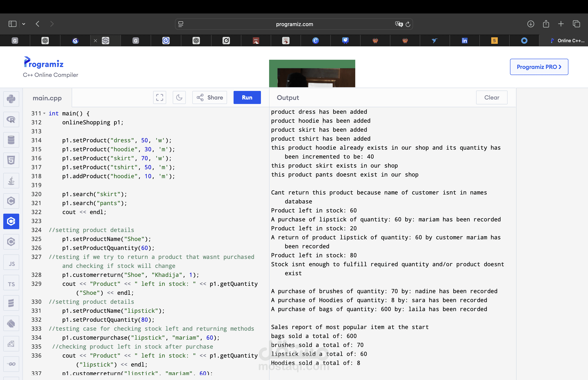Open the browser tab overview
This screenshot has height=380, width=588.
(576, 24)
